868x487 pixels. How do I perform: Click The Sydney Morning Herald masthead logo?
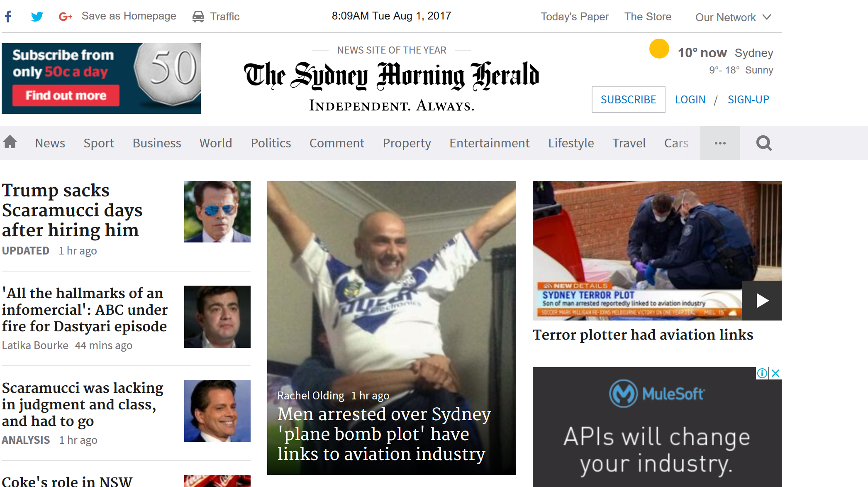(x=392, y=76)
